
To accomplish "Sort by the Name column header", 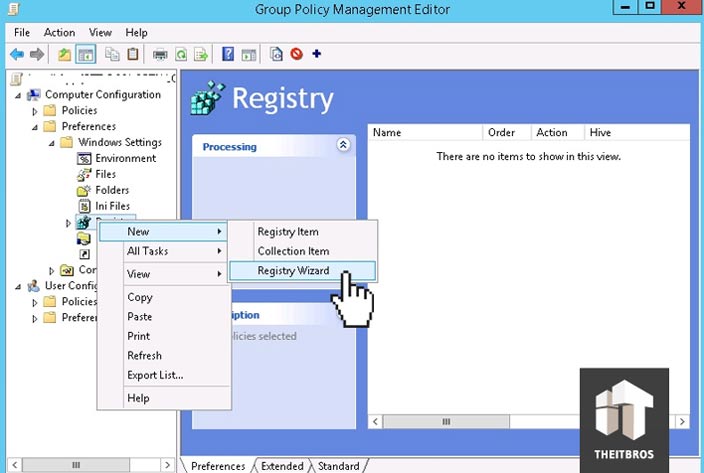I will (x=426, y=132).
